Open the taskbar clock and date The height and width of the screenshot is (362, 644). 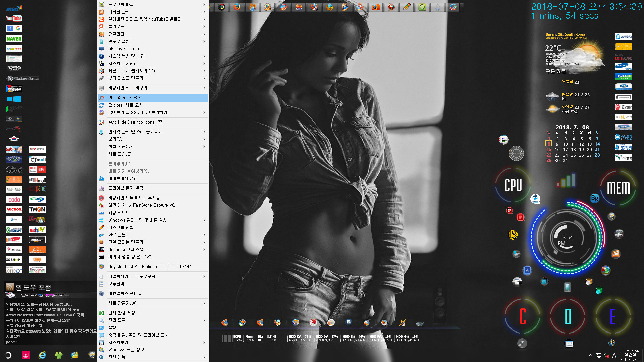630,355
